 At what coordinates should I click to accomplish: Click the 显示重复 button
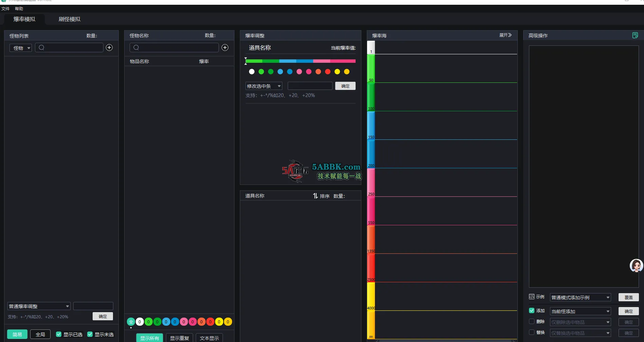click(x=179, y=338)
